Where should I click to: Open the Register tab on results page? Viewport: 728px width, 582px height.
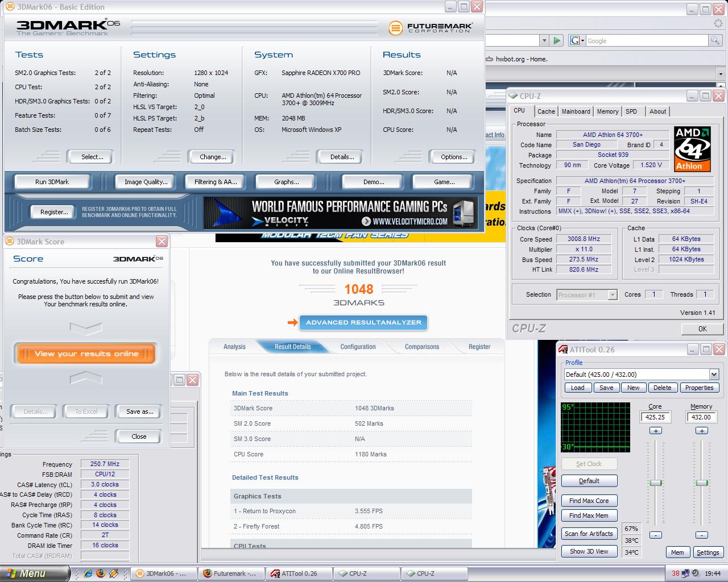[479, 347]
